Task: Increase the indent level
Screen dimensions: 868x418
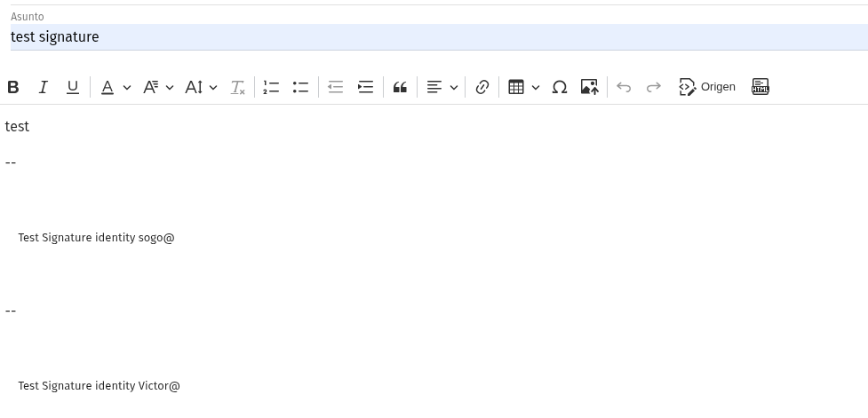Action: coord(365,87)
